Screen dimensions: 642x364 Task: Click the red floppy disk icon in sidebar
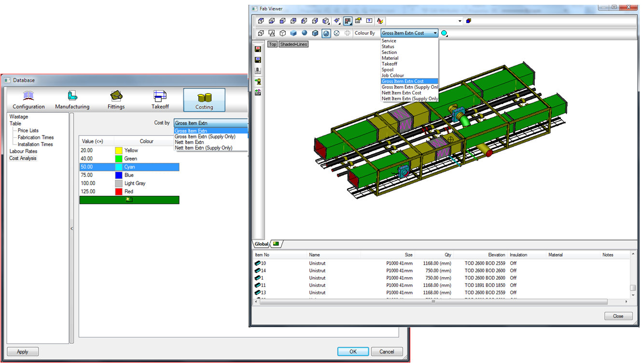(258, 49)
